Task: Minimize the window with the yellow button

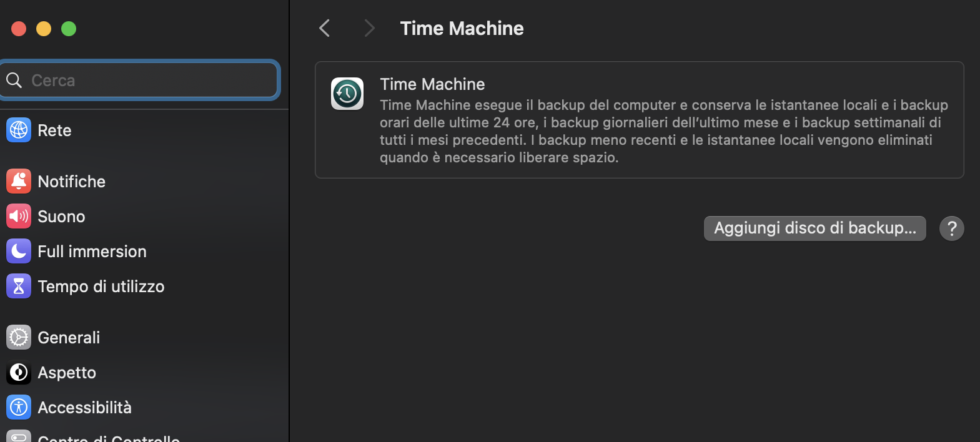Action: [x=43, y=28]
